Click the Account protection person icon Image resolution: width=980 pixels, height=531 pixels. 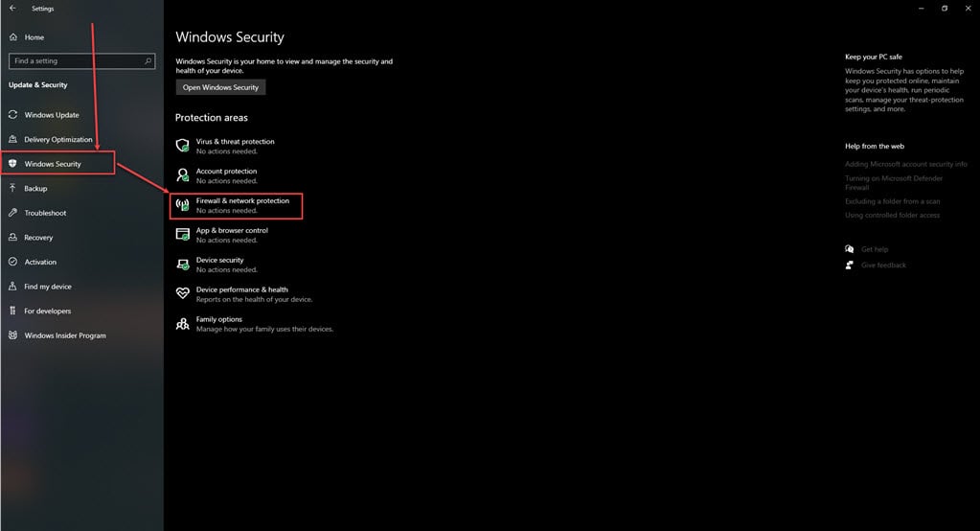183,175
